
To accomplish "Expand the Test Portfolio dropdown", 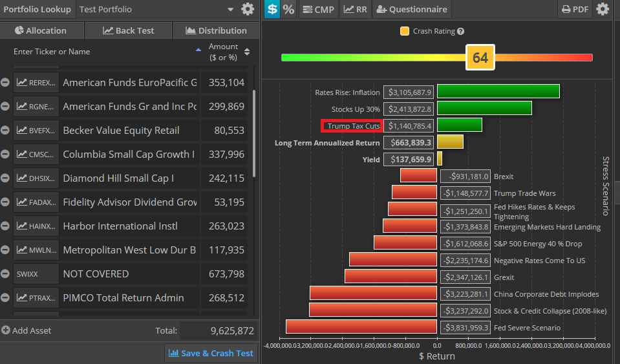I will pos(231,10).
